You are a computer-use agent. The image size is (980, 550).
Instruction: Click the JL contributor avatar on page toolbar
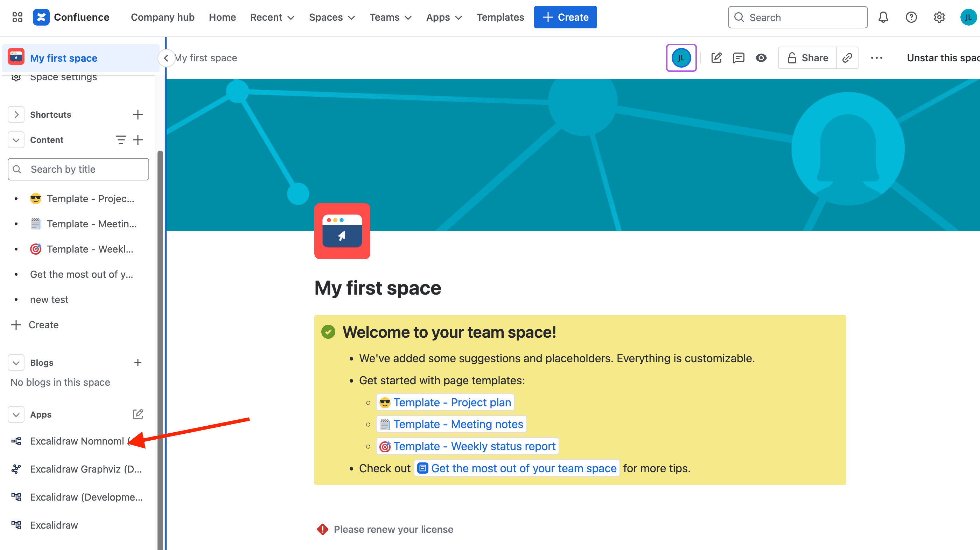click(681, 58)
